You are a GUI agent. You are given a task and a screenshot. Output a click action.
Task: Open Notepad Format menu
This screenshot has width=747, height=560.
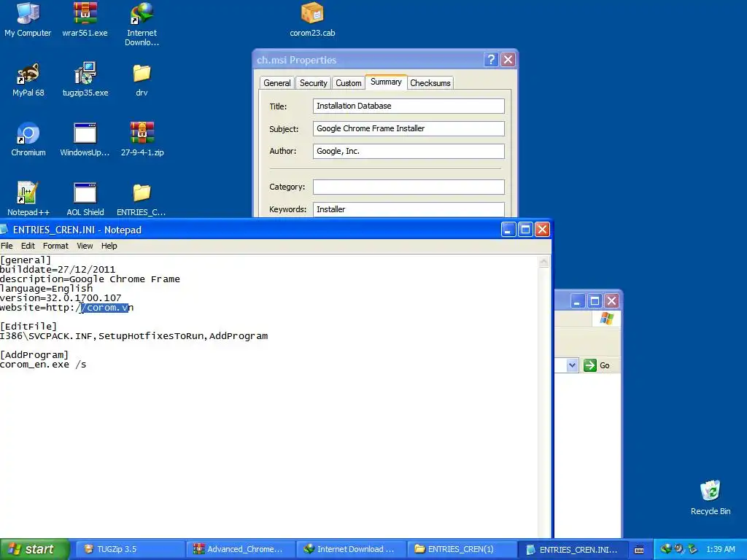point(55,246)
